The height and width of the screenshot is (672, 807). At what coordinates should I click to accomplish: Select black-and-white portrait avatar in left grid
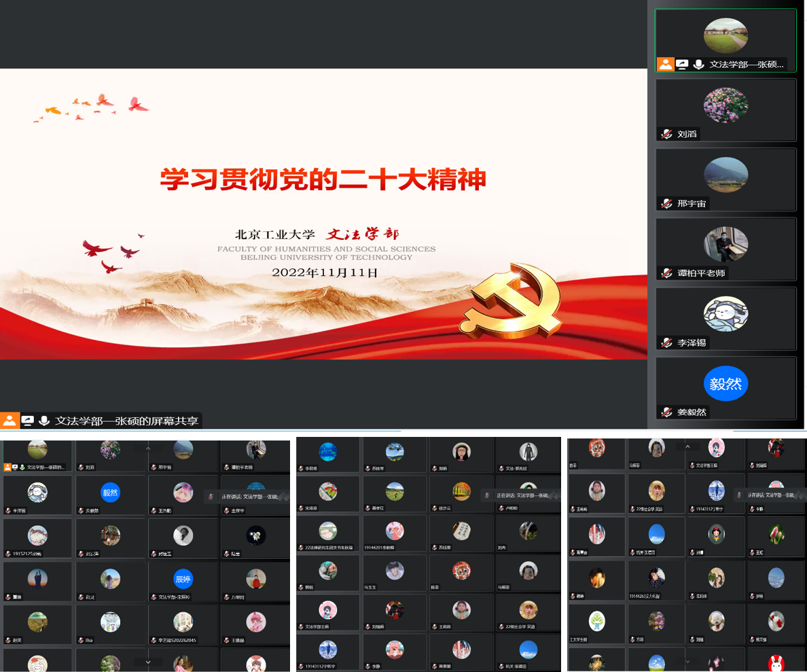coord(183,535)
